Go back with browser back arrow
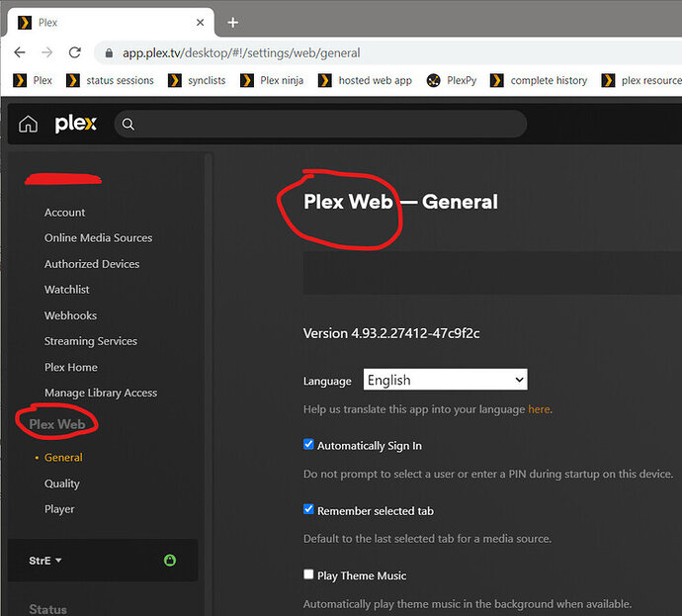Viewport: 682px width, 616px height. click(20, 52)
